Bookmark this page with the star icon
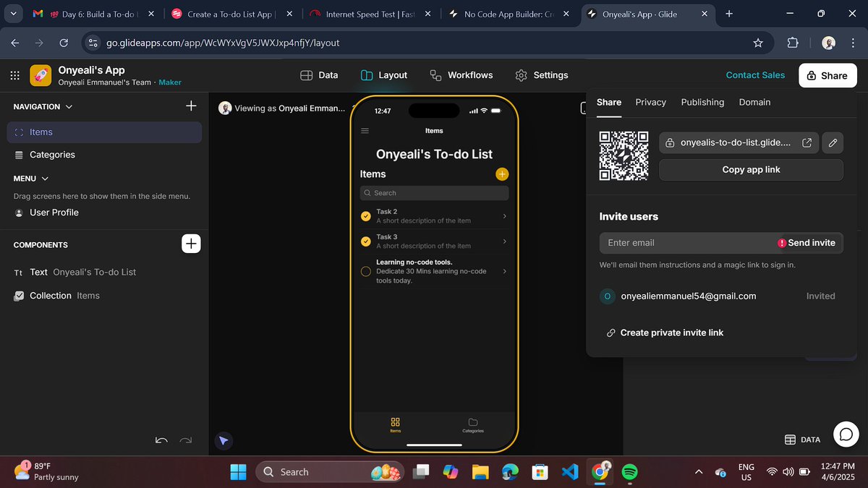 coord(758,43)
